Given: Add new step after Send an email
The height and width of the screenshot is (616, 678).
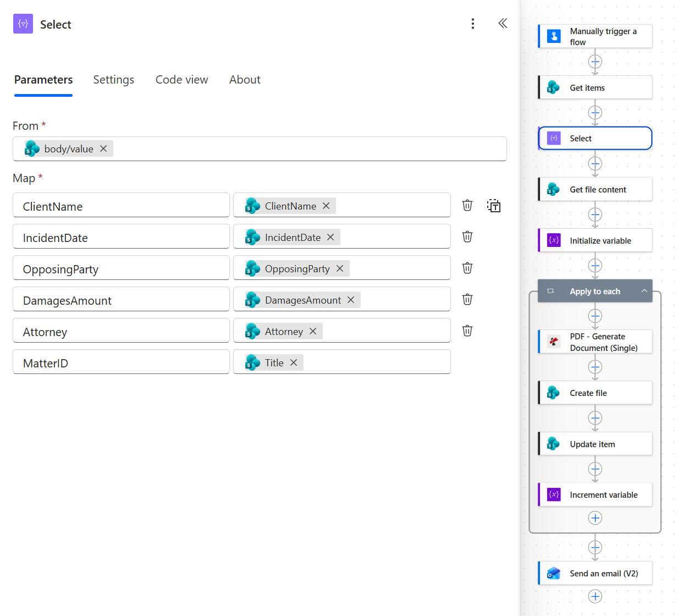Looking at the screenshot, I should coord(595,596).
